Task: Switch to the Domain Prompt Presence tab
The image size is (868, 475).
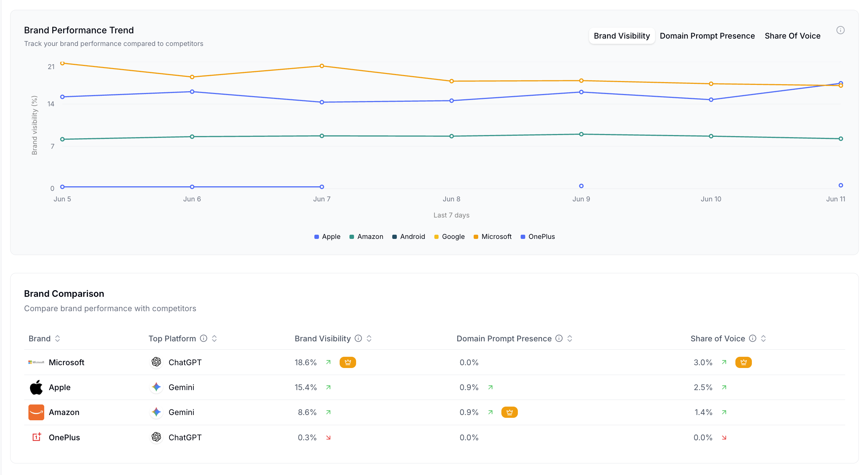Action: [x=707, y=36]
